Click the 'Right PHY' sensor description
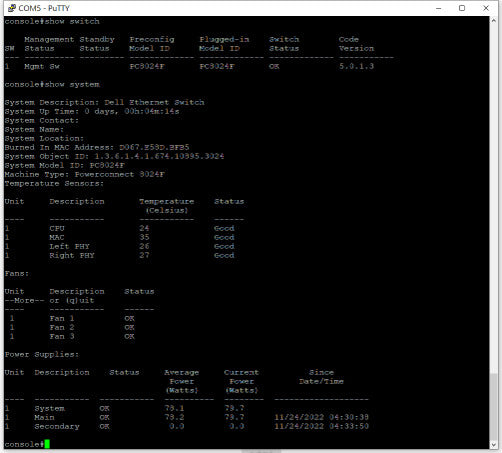 click(x=72, y=255)
